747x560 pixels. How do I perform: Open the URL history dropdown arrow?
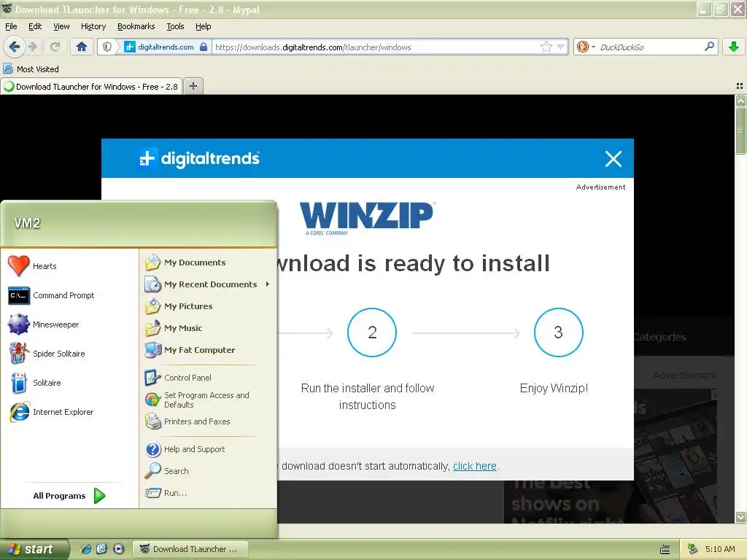click(561, 47)
